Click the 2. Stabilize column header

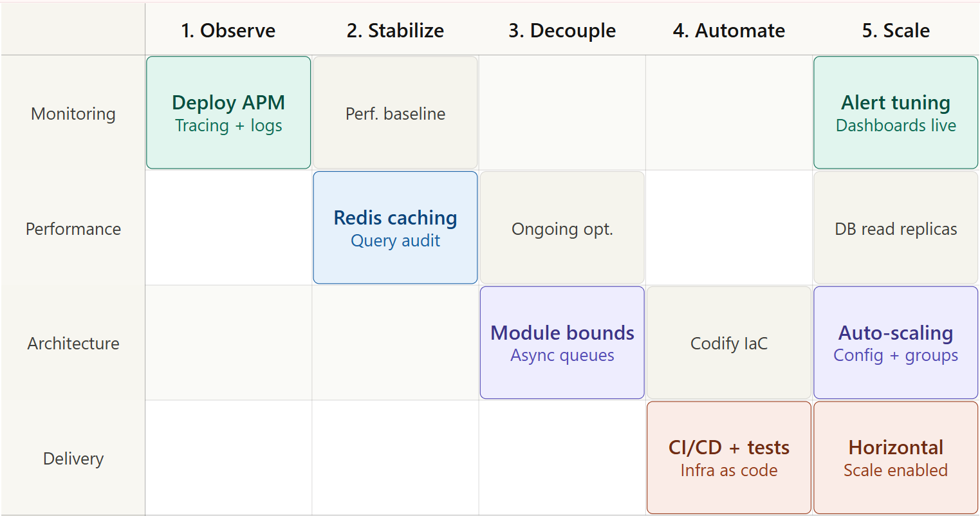[395, 30]
